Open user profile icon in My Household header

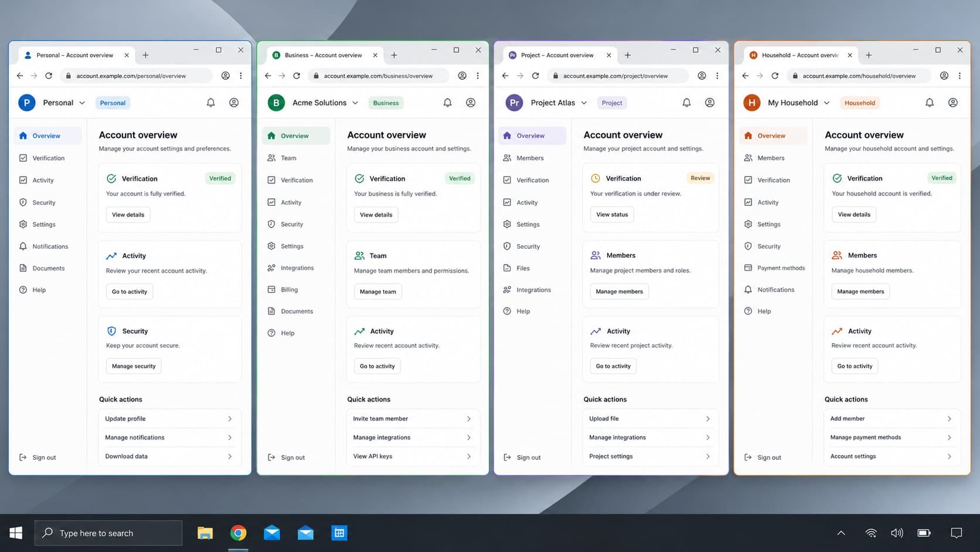[x=953, y=103]
